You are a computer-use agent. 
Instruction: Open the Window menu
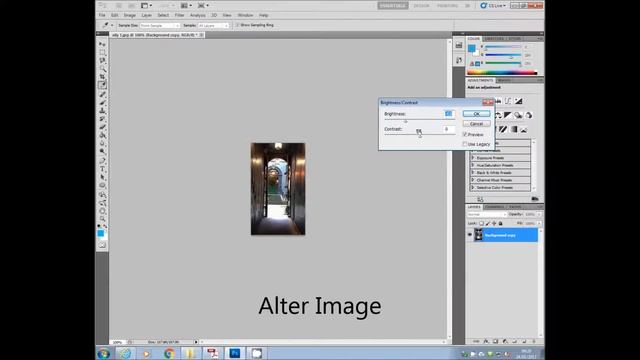point(245,15)
